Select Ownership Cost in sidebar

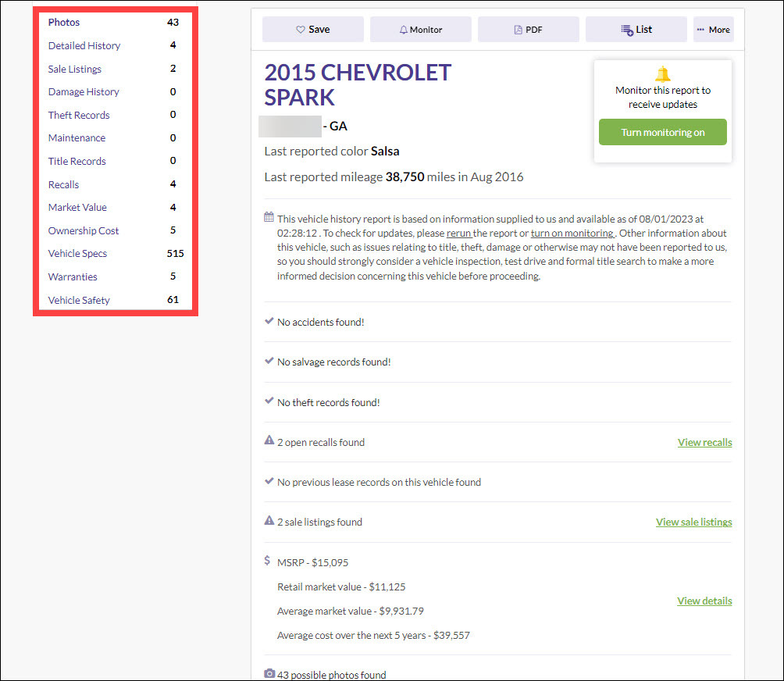coord(84,230)
